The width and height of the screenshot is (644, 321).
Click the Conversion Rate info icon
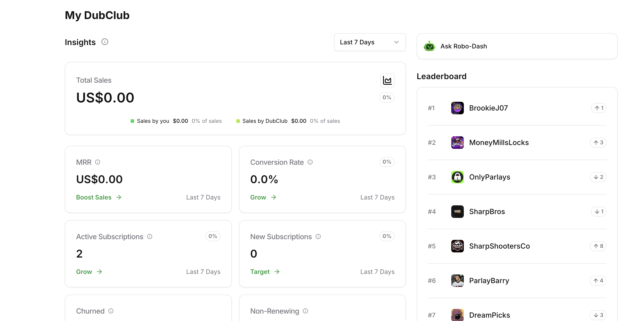310,162
